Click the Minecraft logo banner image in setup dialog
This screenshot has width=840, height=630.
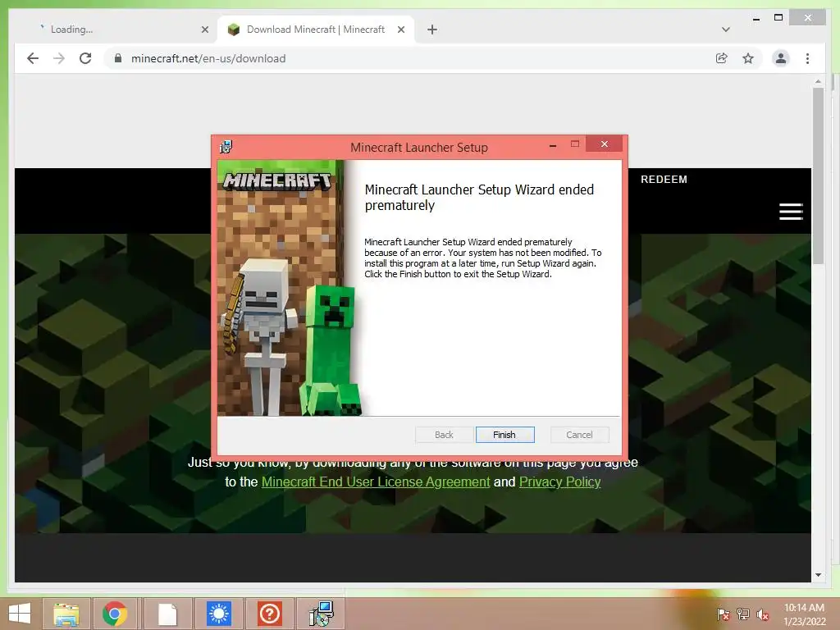pos(277,180)
